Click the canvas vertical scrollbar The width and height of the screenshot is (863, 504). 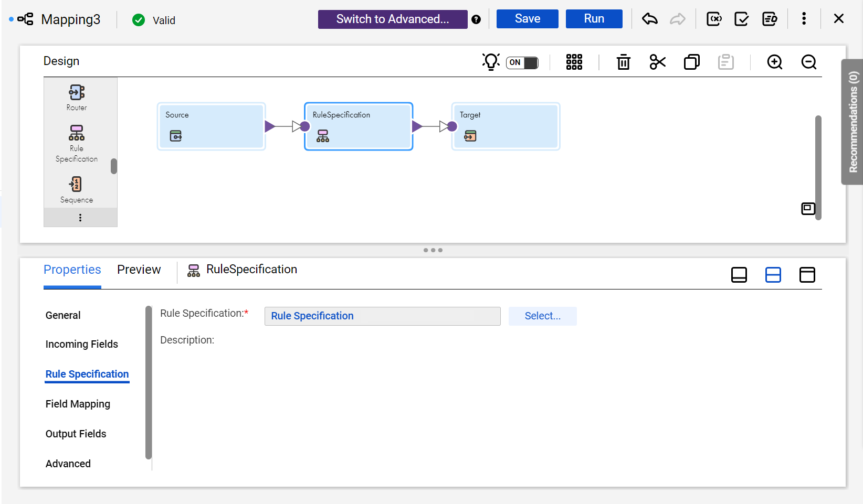818,168
